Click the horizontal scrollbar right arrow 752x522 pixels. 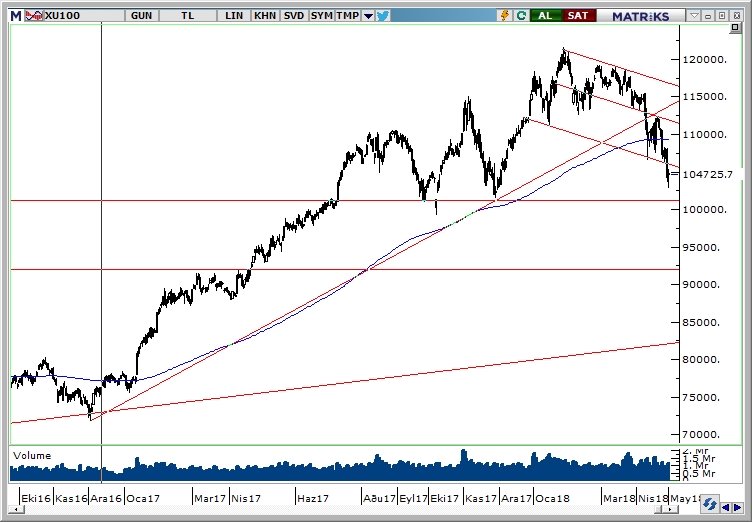coord(669,509)
